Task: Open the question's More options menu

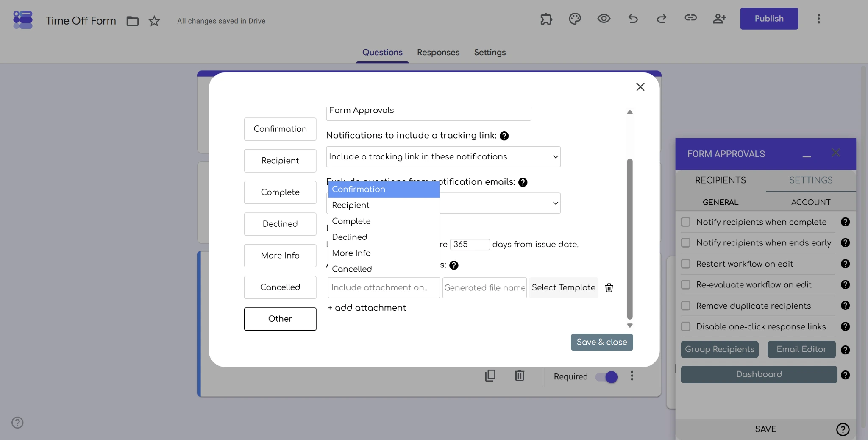Action: [632, 376]
